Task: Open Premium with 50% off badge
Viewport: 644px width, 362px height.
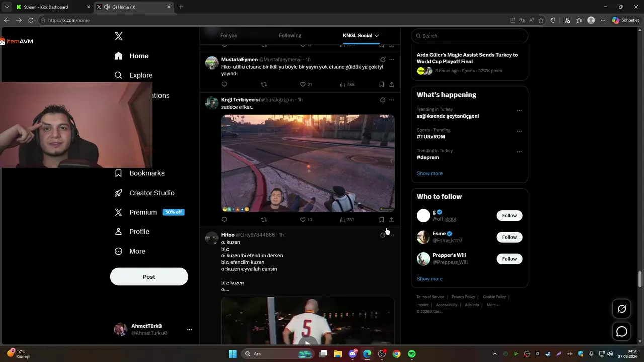Action: click(149, 212)
